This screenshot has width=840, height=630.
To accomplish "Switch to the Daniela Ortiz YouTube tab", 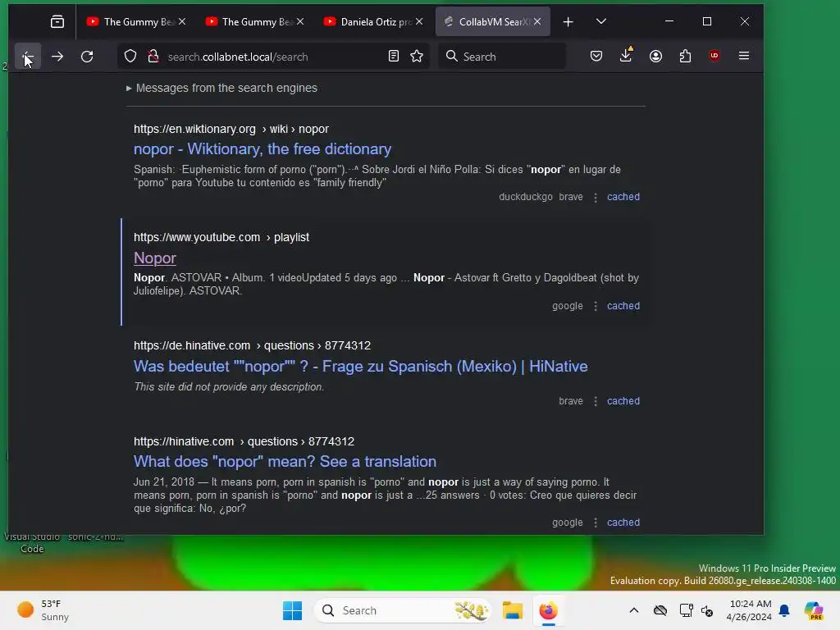I will pos(368,21).
